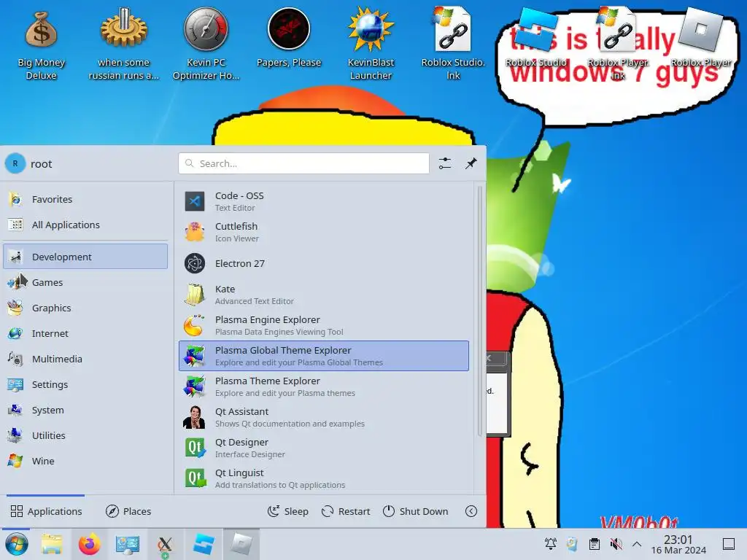Viewport: 747px width, 560px height.
Task: Open Firefox from the taskbar
Action: [89, 544]
